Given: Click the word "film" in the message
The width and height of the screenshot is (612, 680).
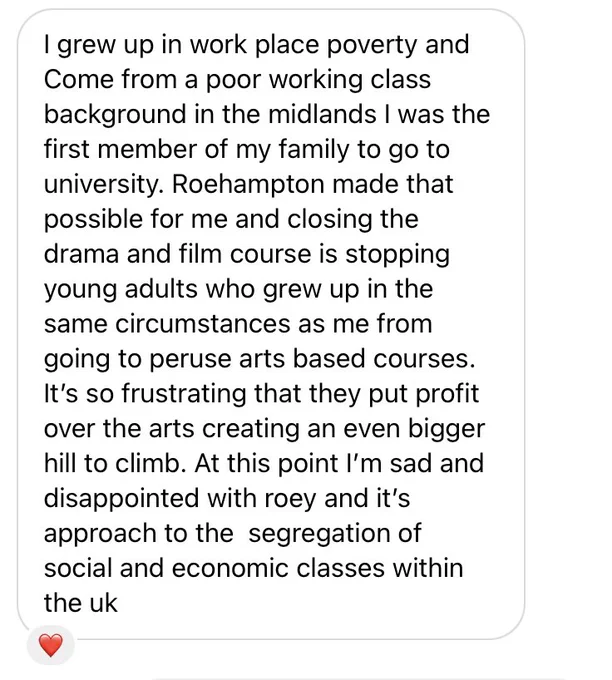Looking at the screenshot, I should point(200,254).
